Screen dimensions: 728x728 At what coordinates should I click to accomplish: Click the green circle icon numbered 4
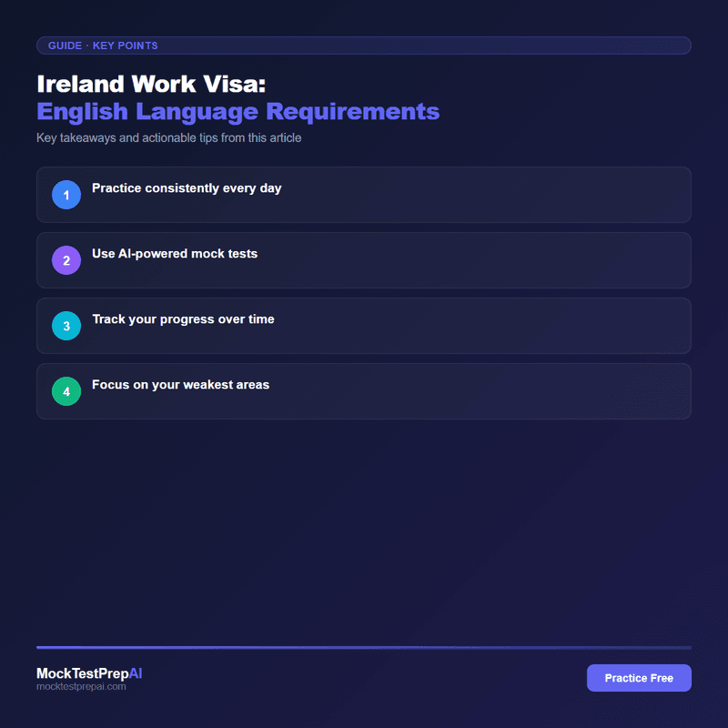click(66, 391)
